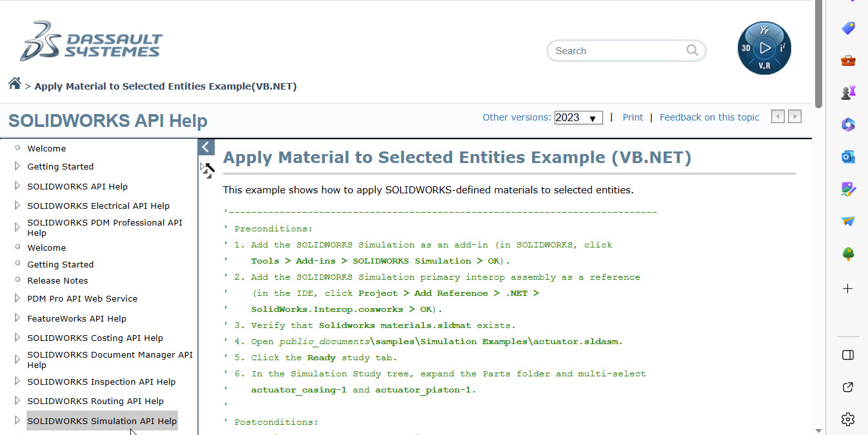Click the Print link
Image resolution: width=868 pixels, height=435 pixels.
[633, 117]
